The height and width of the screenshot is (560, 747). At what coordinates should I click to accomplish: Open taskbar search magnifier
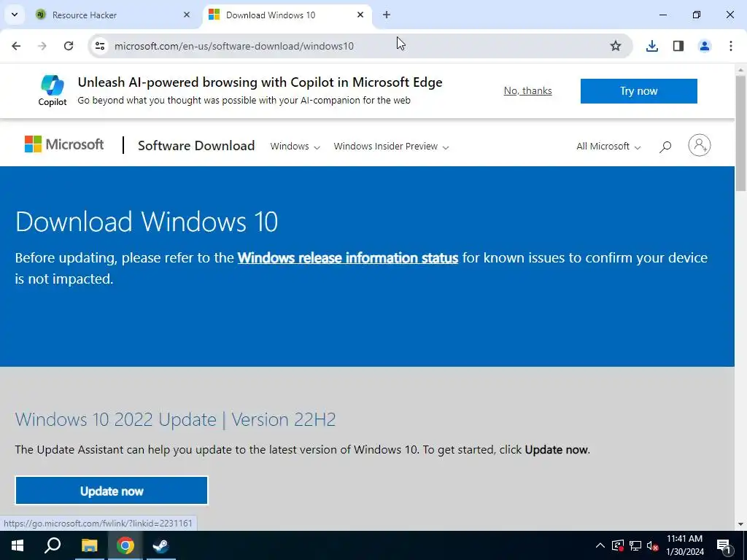click(x=53, y=545)
